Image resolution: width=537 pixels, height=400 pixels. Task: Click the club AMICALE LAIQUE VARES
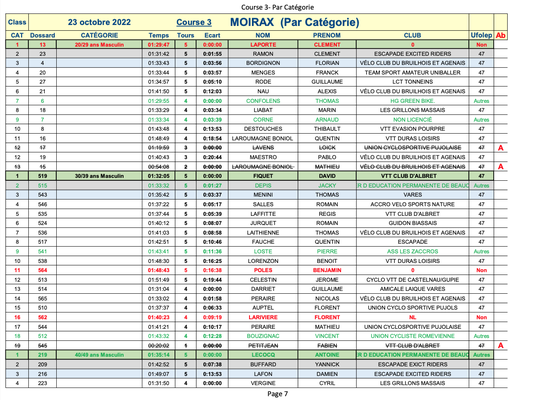(x=412, y=289)
